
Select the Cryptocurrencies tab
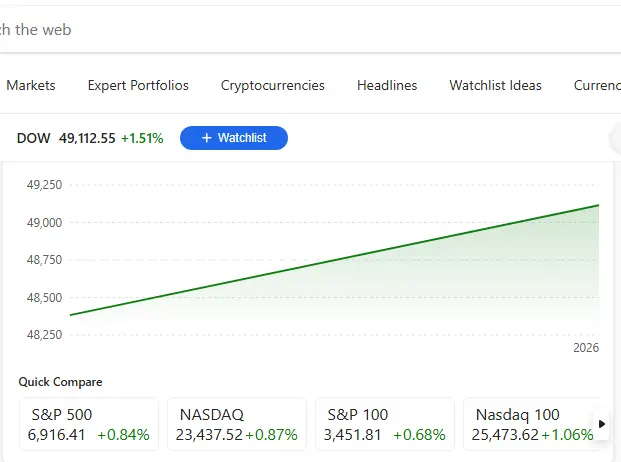[273, 85]
